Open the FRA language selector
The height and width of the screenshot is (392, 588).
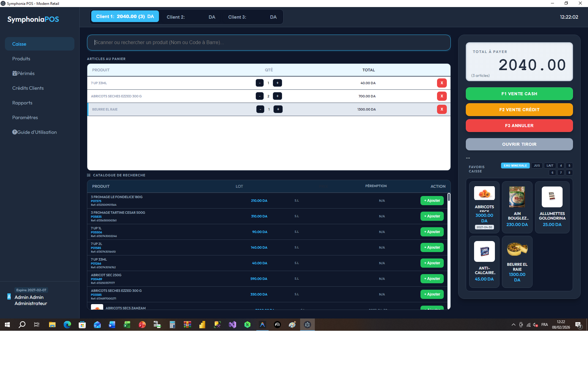click(x=545, y=325)
